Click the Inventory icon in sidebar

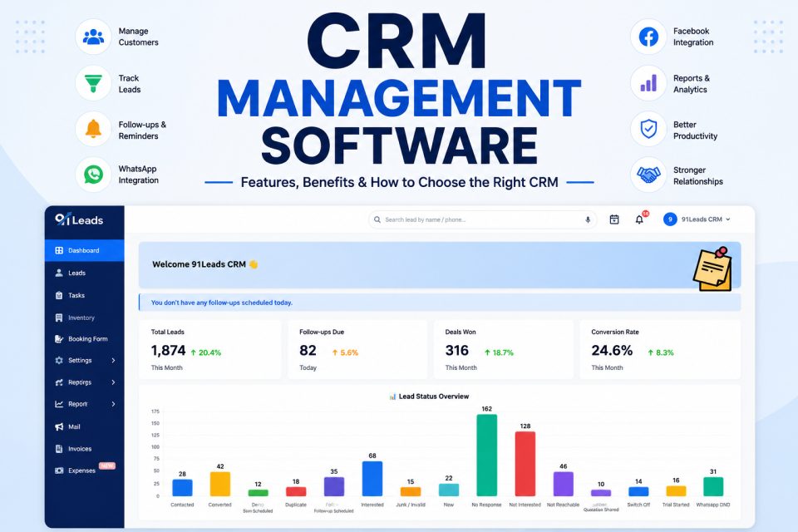(59, 318)
